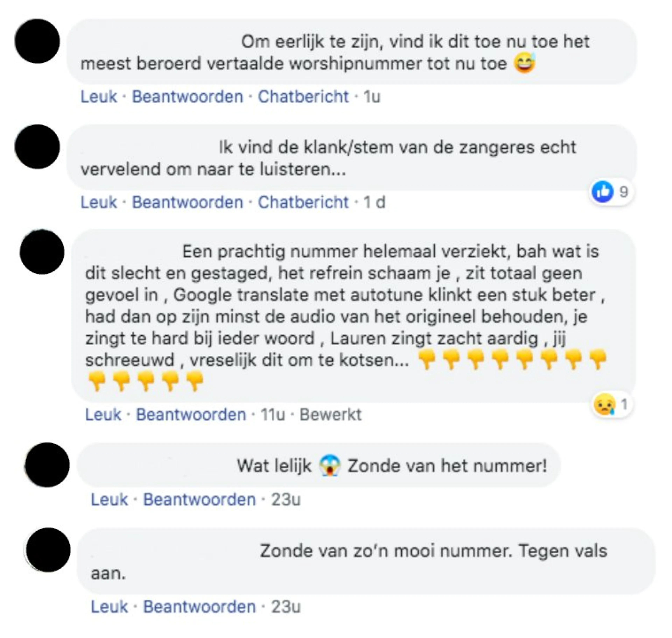Viewport: 672px width, 638px height.
Task: Open the avatar beside the 'Wat lelijk' comment
Action: pos(47,465)
